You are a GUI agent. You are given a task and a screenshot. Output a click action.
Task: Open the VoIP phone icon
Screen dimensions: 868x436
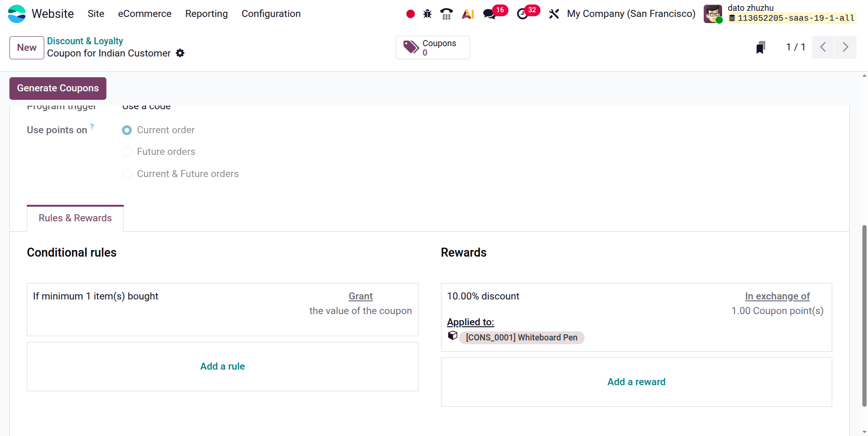[x=446, y=14]
